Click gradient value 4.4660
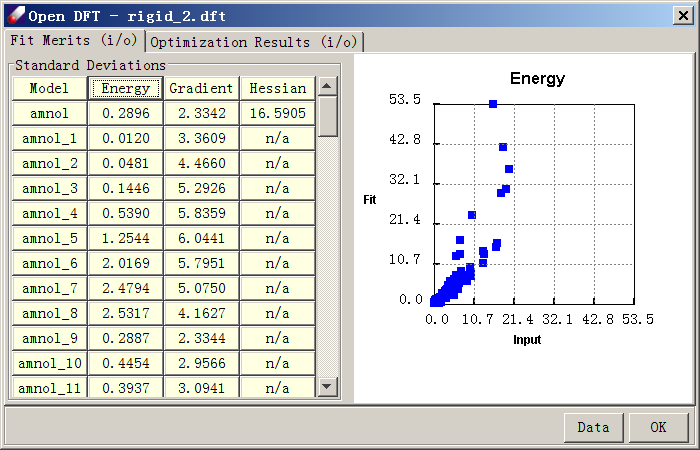The width and height of the screenshot is (700, 450). point(201,163)
